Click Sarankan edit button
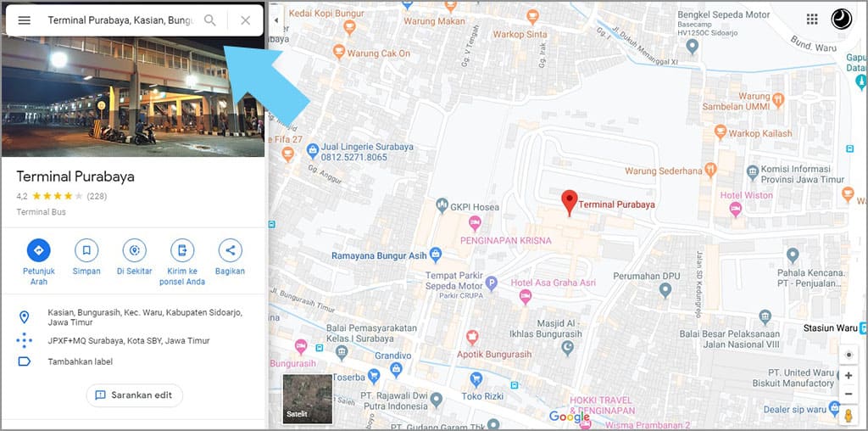 click(135, 395)
